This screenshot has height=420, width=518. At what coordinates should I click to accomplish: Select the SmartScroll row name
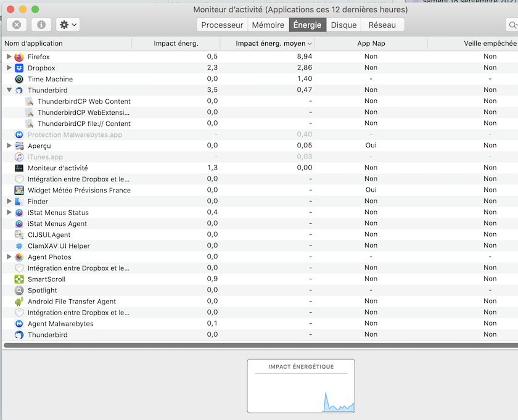click(x=47, y=279)
